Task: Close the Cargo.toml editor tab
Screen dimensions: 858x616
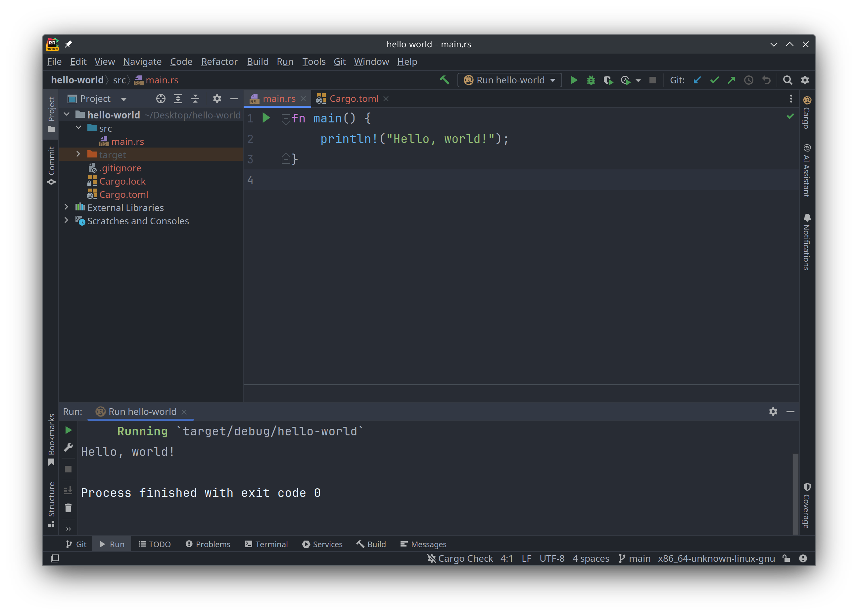Action: (x=386, y=99)
